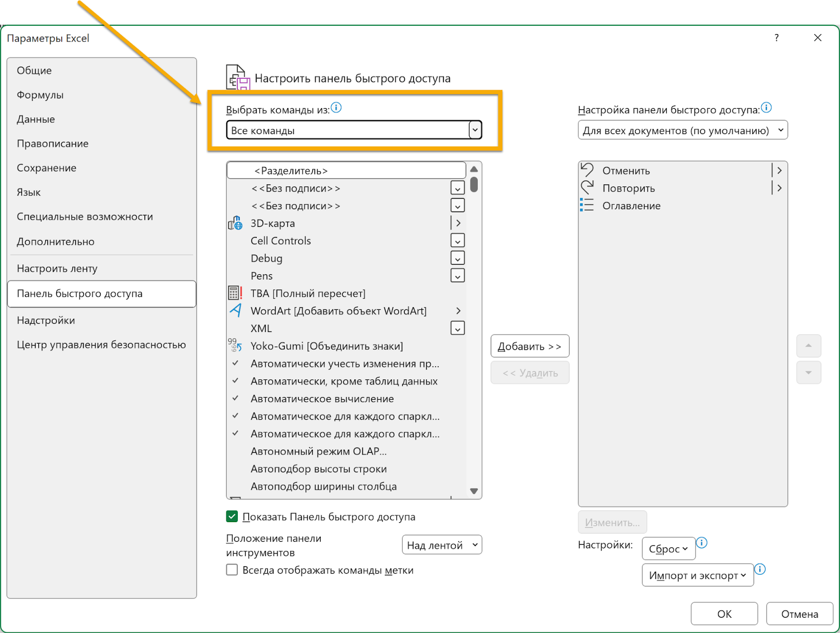Expand the WordArt submenu arrow
Image resolution: width=840 pixels, height=633 pixels.
[x=458, y=310]
